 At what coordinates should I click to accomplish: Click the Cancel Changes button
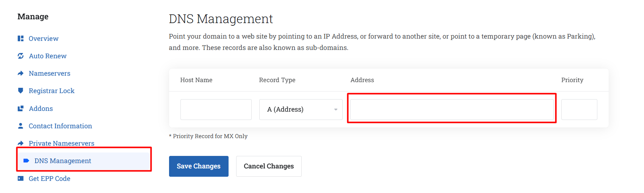coord(268,166)
